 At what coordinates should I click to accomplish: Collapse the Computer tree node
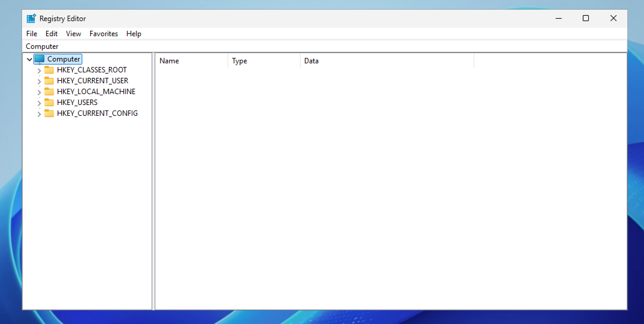(30, 59)
